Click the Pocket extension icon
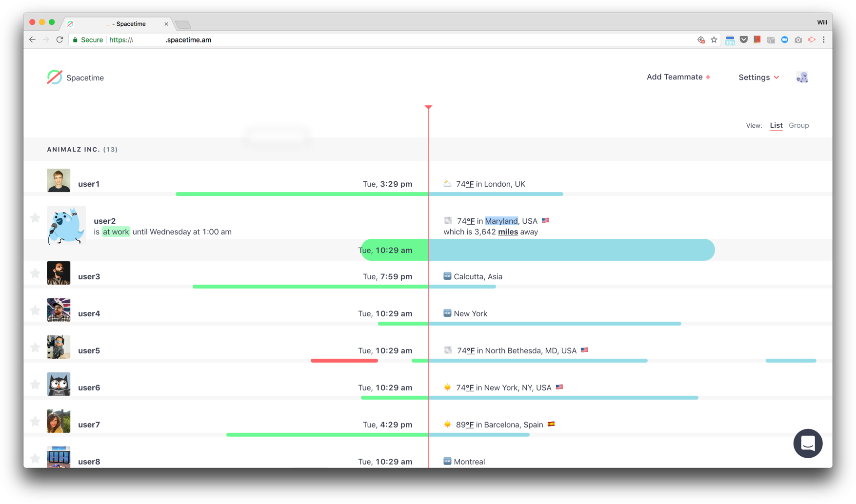Image resolution: width=856 pixels, height=504 pixels. pyautogui.click(x=744, y=40)
